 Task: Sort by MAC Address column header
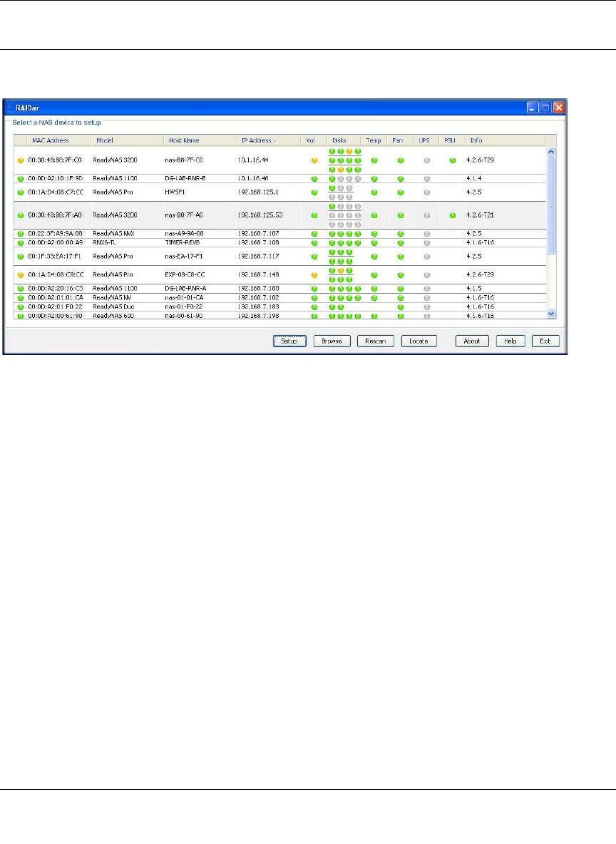pyautogui.click(x=58, y=140)
